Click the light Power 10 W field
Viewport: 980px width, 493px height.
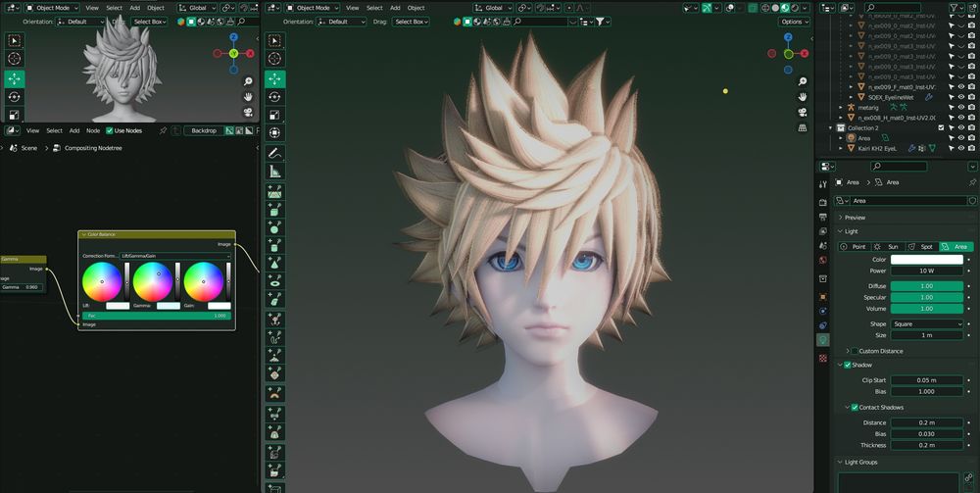point(927,271)
